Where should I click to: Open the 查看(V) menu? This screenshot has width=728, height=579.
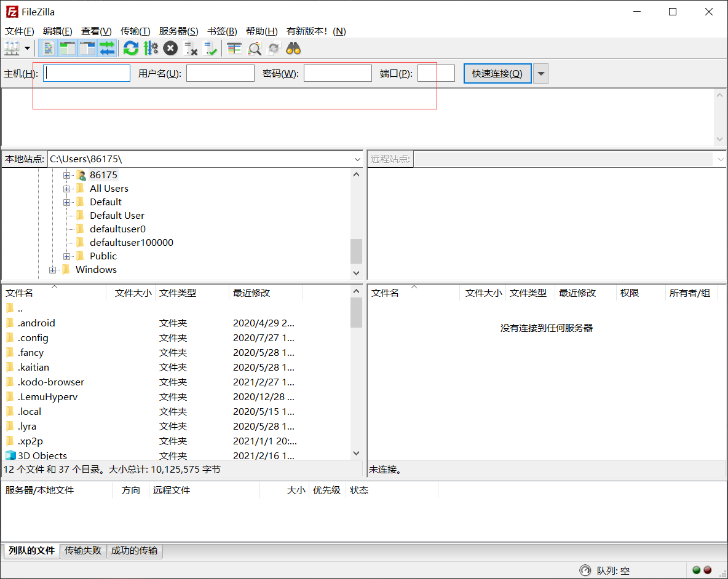97,31
